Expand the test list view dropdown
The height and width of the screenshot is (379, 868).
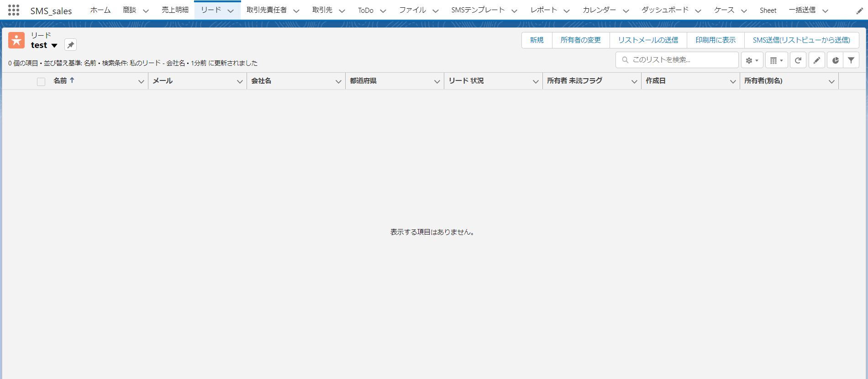pyautogui.click(x=54, y=45)
